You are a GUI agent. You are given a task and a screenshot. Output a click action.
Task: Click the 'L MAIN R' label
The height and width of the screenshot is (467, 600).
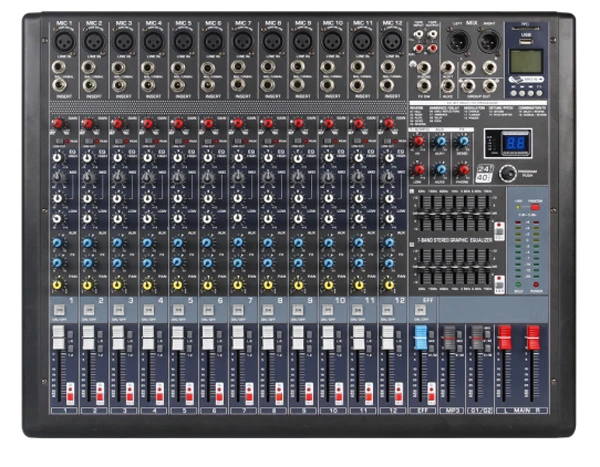tap(522, 411)
